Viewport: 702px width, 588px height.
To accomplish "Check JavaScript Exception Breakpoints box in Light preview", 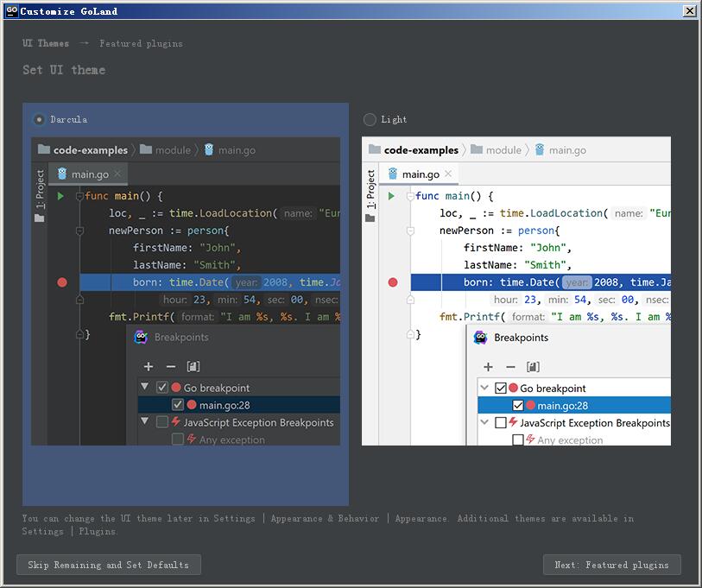I will [501, 422].
